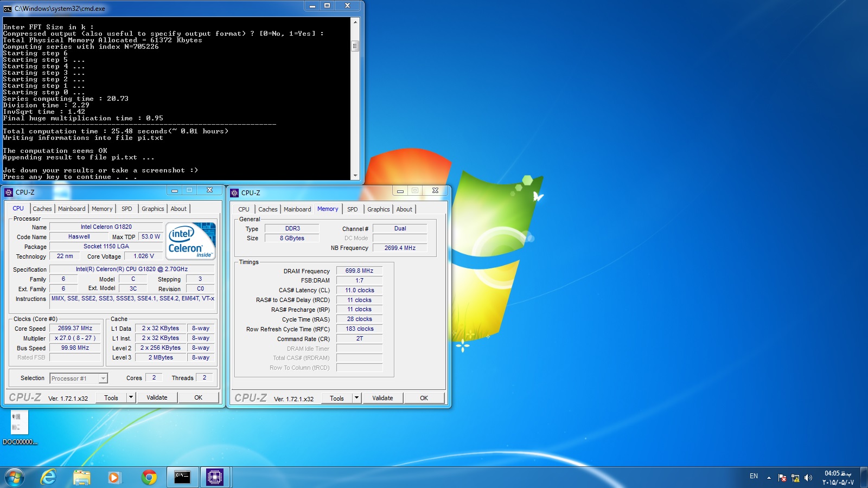Open Graphics tab in left CPU-Z
The width and height of the screenshot is (868, 488).
pyautogui.click(x=153, y=209)
